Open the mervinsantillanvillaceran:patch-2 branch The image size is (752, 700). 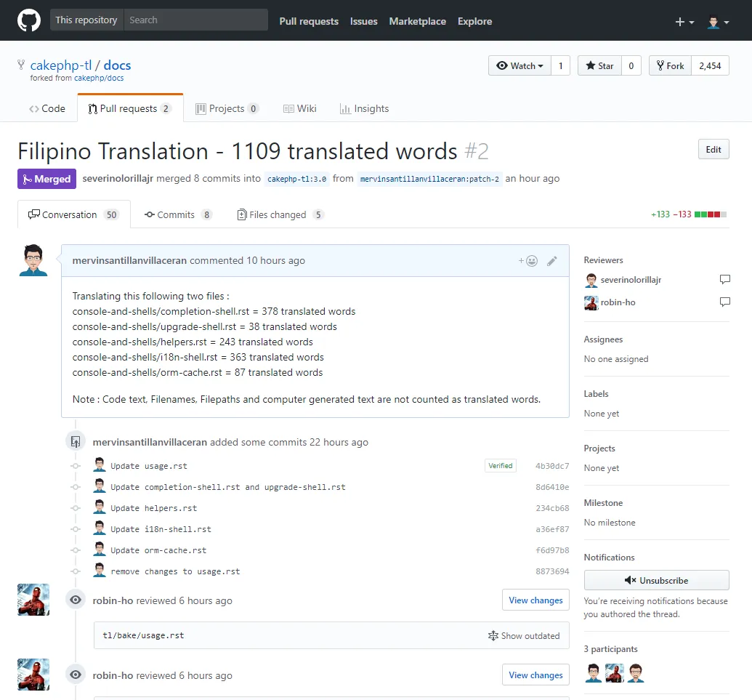click(x=429, y=179)
